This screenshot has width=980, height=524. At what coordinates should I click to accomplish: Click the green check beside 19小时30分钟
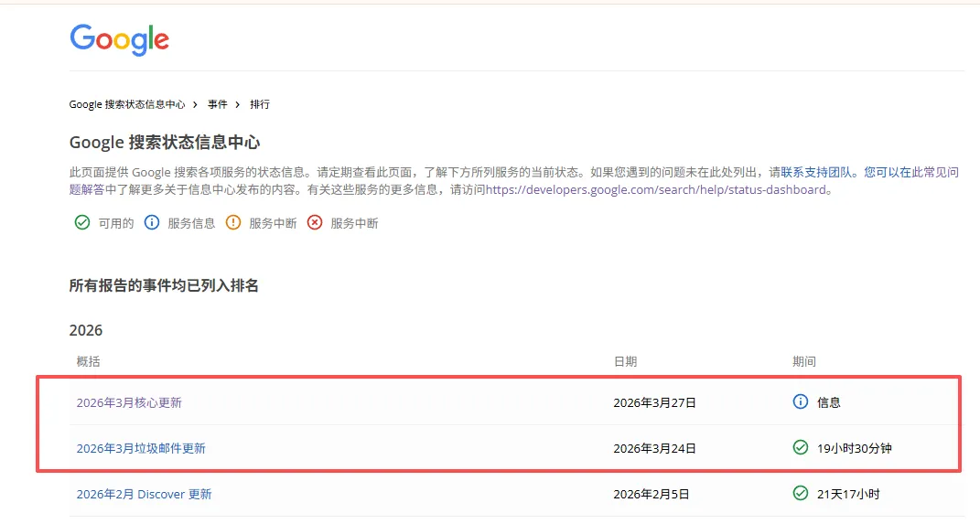[x=800, y=447]
